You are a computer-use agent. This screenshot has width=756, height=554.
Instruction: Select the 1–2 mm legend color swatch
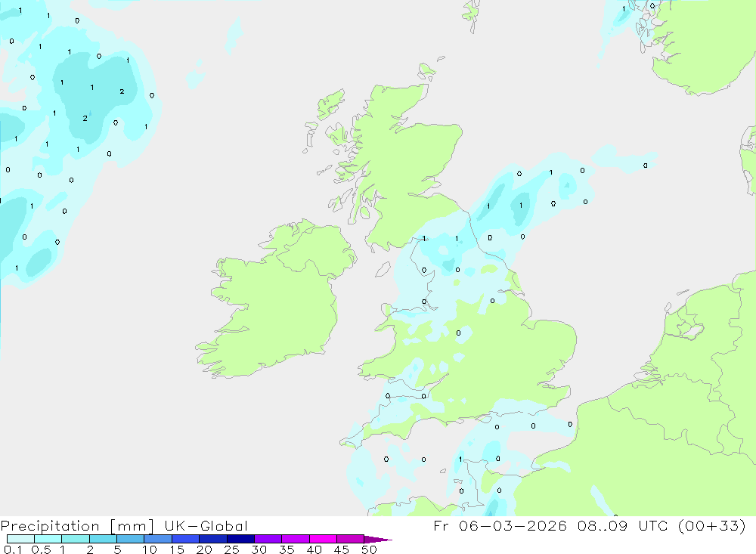pyautogui.click(x=76, y=539)
